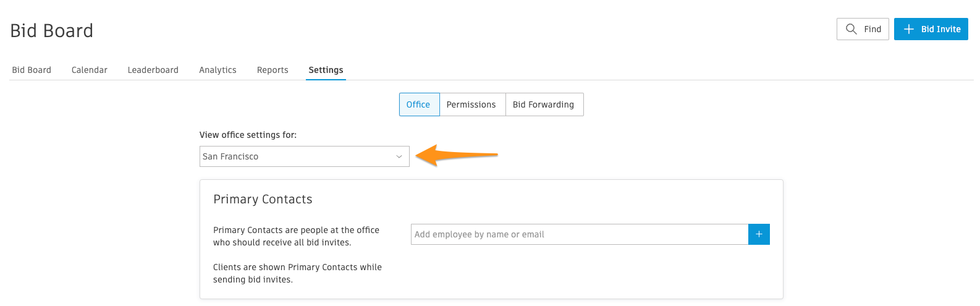Switch to Permissions settings segment
Viewport: 980px width, 306px height.
click(x=471, y=104)
